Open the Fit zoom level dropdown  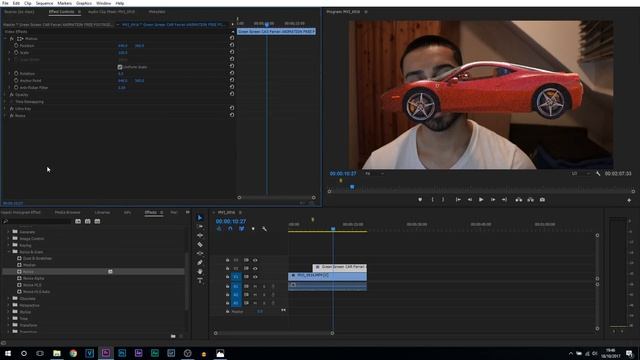pos(375,173)
